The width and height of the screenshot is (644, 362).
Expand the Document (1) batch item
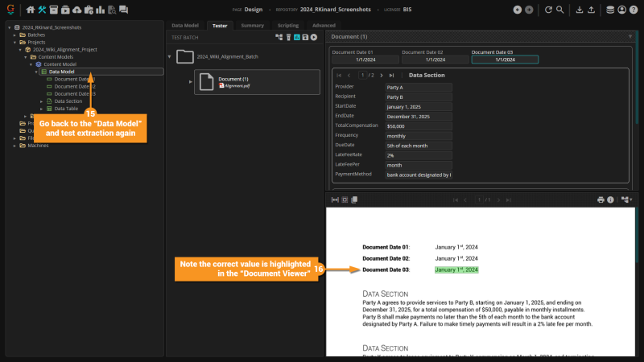pyautogui.click(x=191, y=81)
